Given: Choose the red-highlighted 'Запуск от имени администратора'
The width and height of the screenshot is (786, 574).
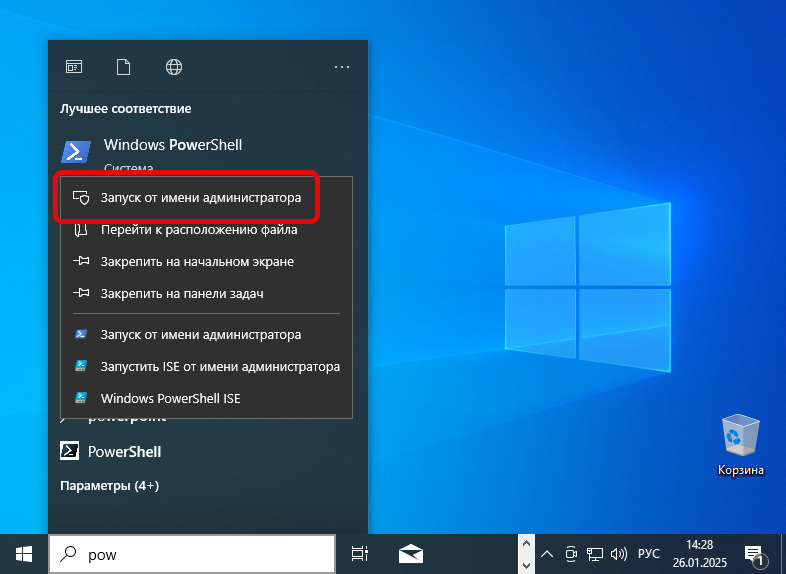Looking at the screenshot, I should coord(200,198).
